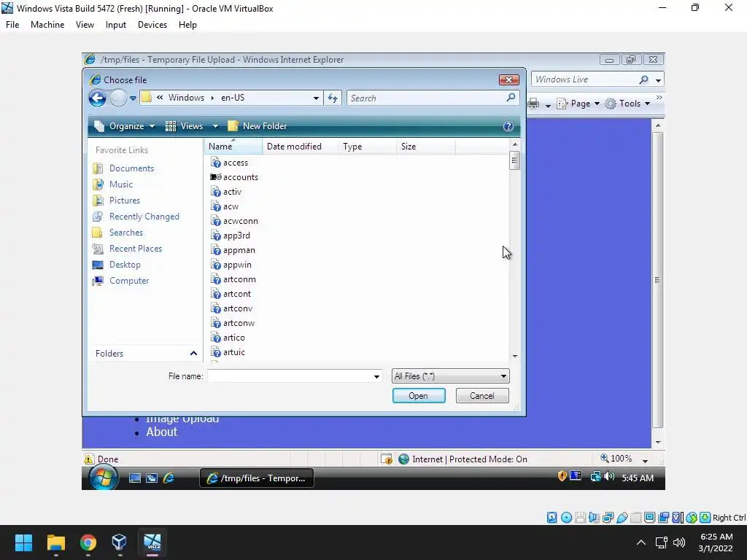
Task: Select the activ help file
Action: point(226,192)
